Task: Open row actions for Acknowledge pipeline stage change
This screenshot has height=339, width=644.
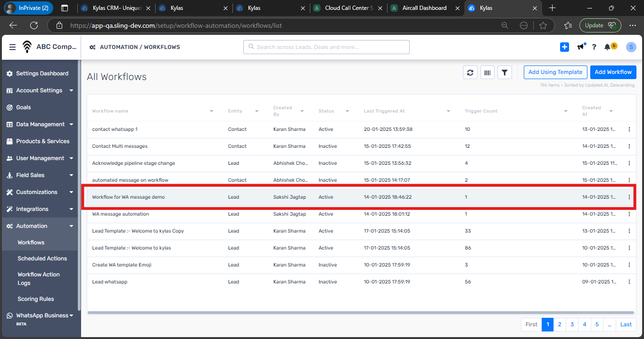Action: [629, 163]
